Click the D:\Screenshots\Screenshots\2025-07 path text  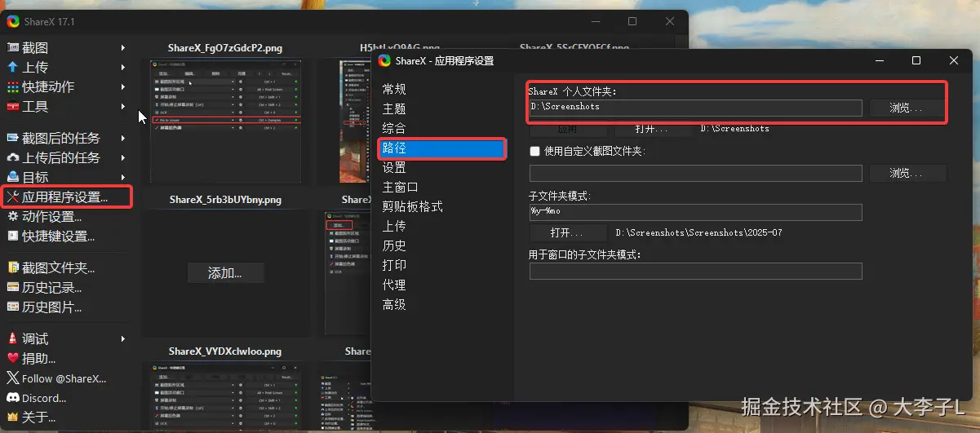(698, 232)
